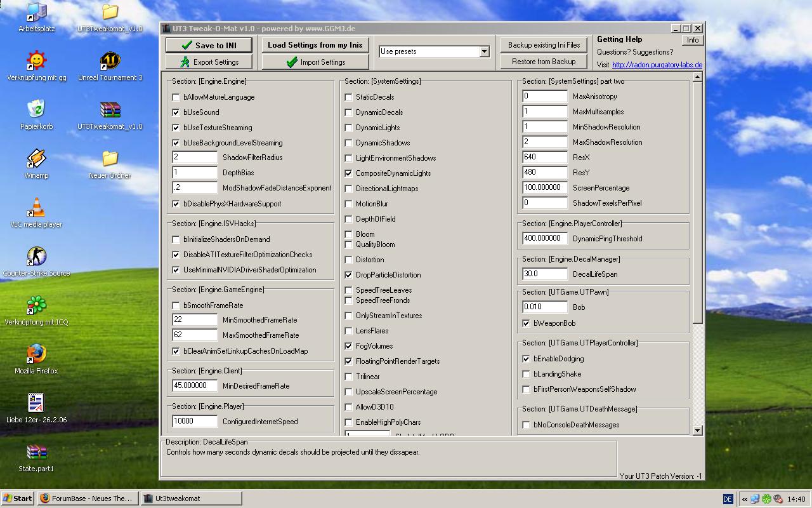Select the Counter-Strike Source shortcut
Viewport: 812px width, 508px height.
36,262
